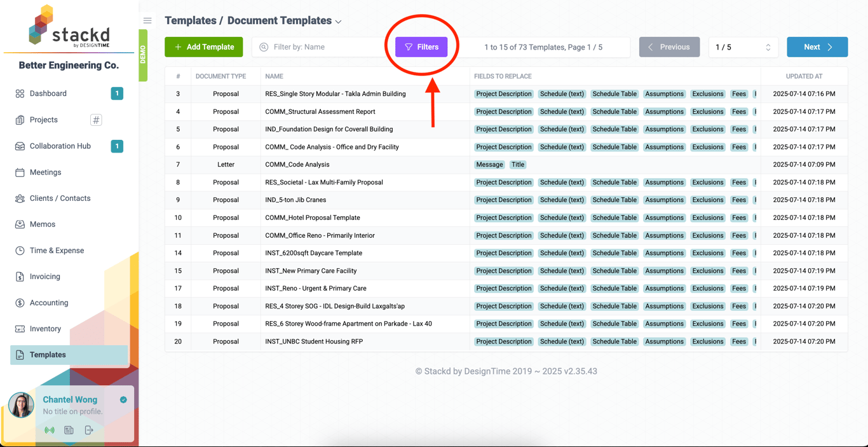Collapse sidebar with hamburger menu icon
The image size is (868, 447).
[x=147, y=20]
